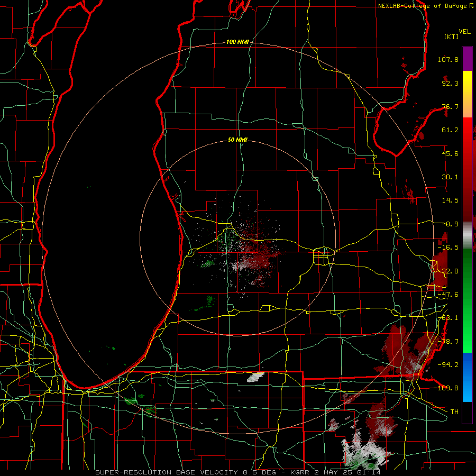Click the -47.6 legend value
476x476 pixels.
tap(448, 295)
